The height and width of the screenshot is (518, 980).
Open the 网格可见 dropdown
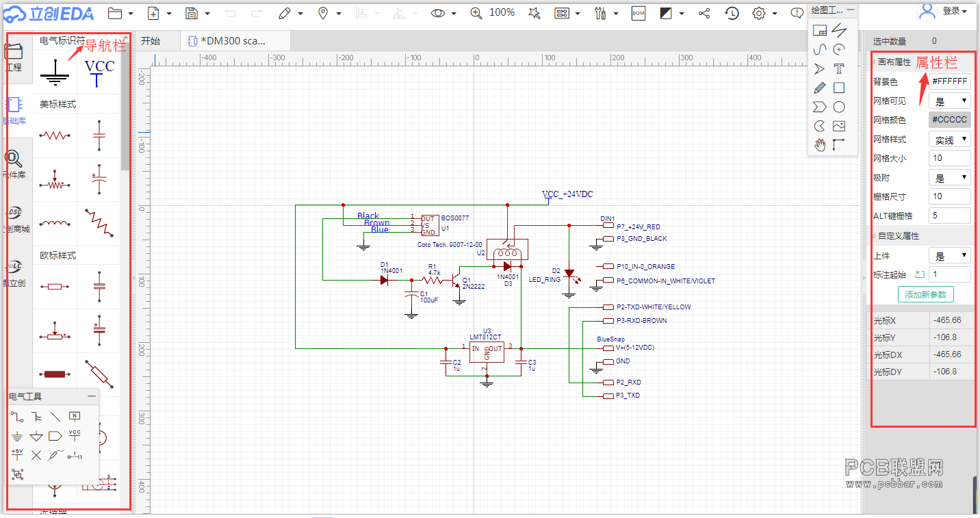click(x=950, y=101)
